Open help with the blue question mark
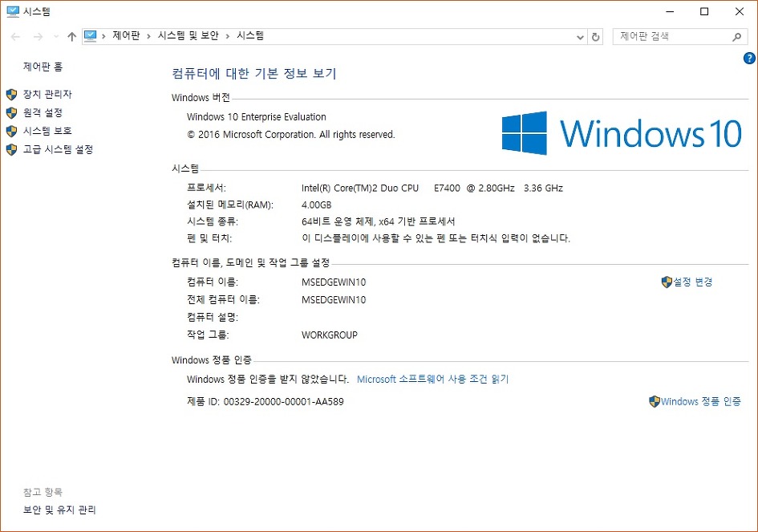This screenshot has height=532, width=758. click(749, 58)
